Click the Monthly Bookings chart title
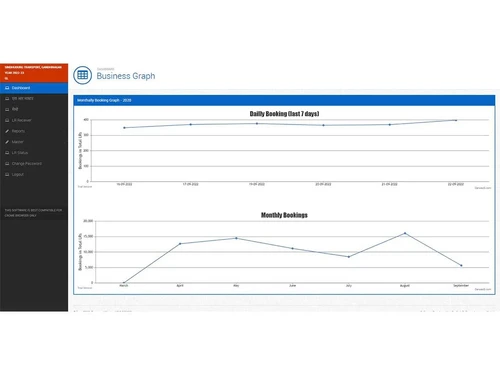Screen dimensions: 500x375 click(x=284, y=215)
